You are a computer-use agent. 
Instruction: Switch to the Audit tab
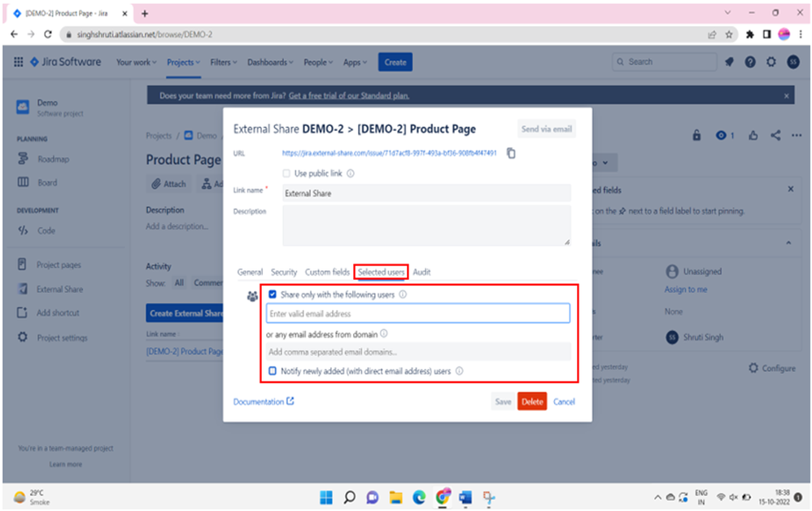421,273
